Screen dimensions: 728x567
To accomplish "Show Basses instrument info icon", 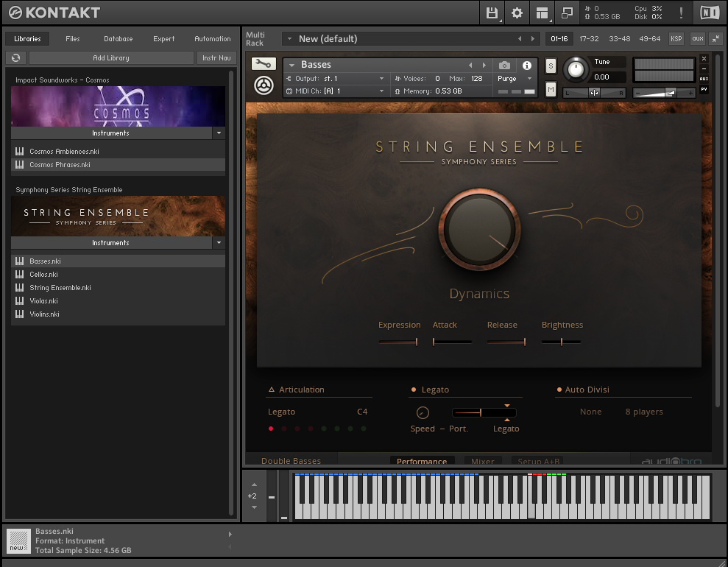I will pos(526,66).
